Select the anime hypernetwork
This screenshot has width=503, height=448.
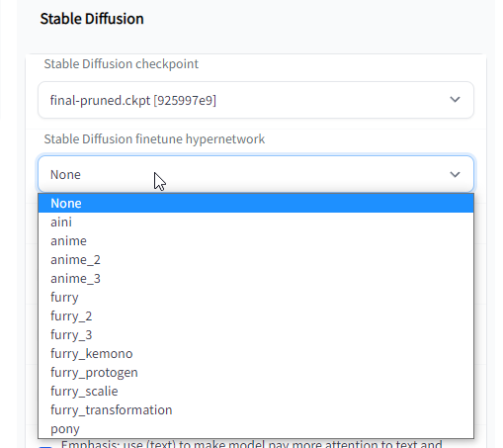coord(256,240)
